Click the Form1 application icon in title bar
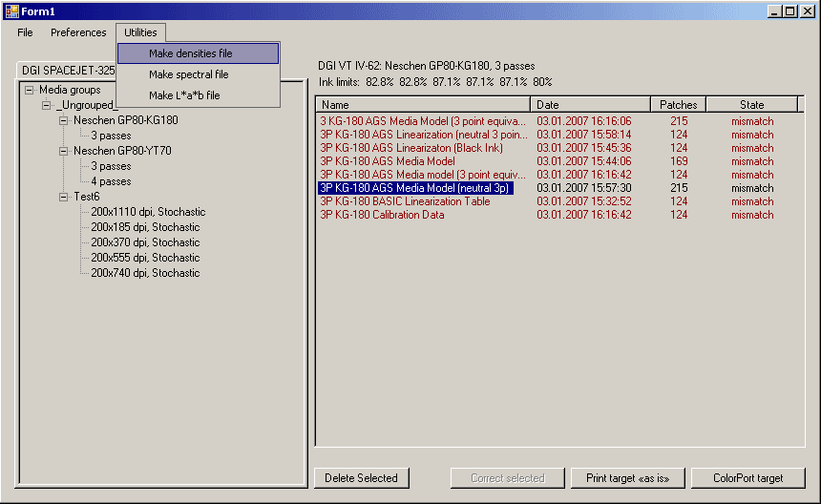821x504 pixels. pos(11,11)
